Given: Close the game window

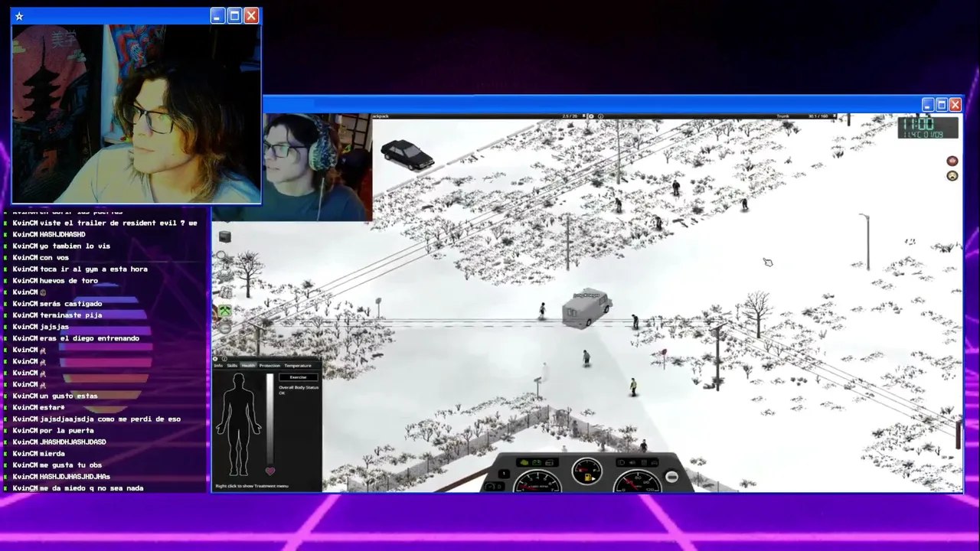Looking at the screenshot, I should (x=955, y=105).
